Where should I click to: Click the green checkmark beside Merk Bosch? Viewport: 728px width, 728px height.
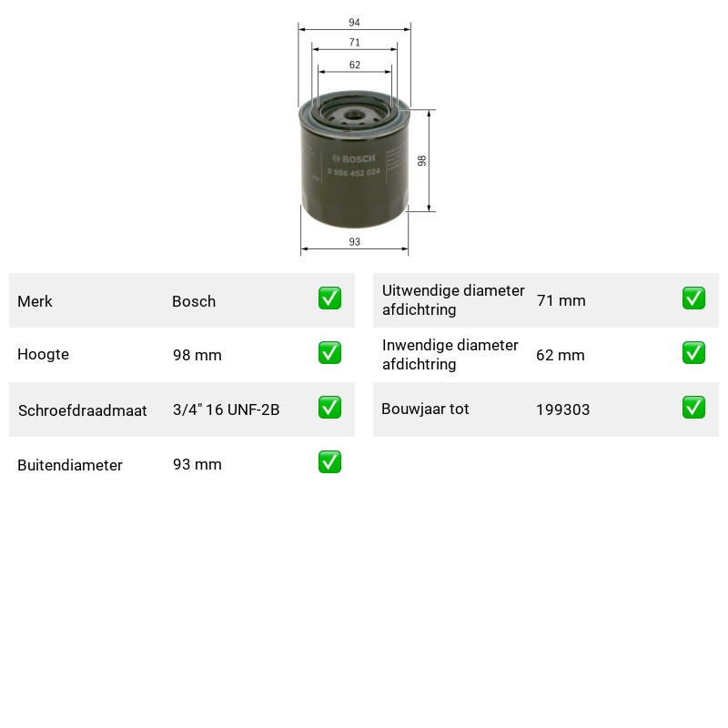[x=329, y=298]
